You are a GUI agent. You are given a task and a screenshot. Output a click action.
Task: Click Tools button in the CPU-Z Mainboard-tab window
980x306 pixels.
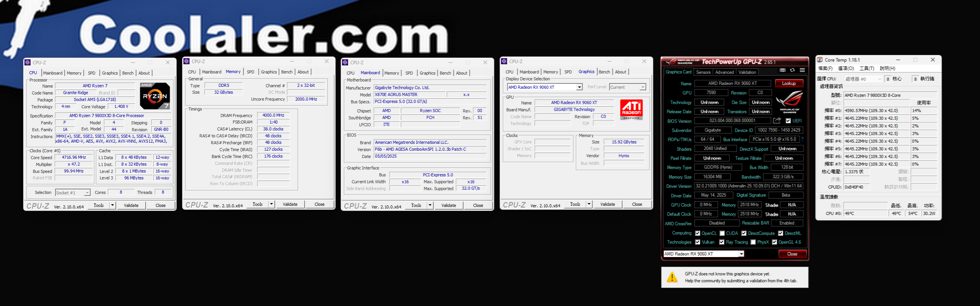pos(416,205)
